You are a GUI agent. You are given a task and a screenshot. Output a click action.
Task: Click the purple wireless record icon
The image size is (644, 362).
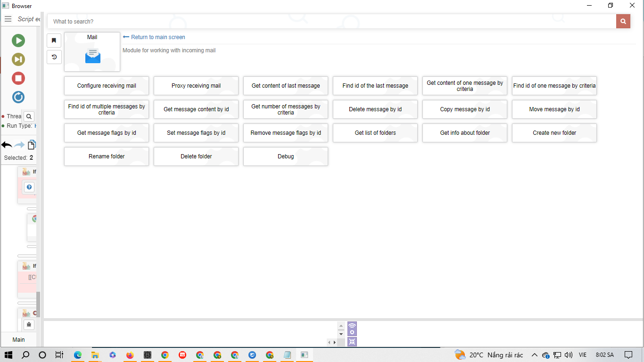click(352, 329)
